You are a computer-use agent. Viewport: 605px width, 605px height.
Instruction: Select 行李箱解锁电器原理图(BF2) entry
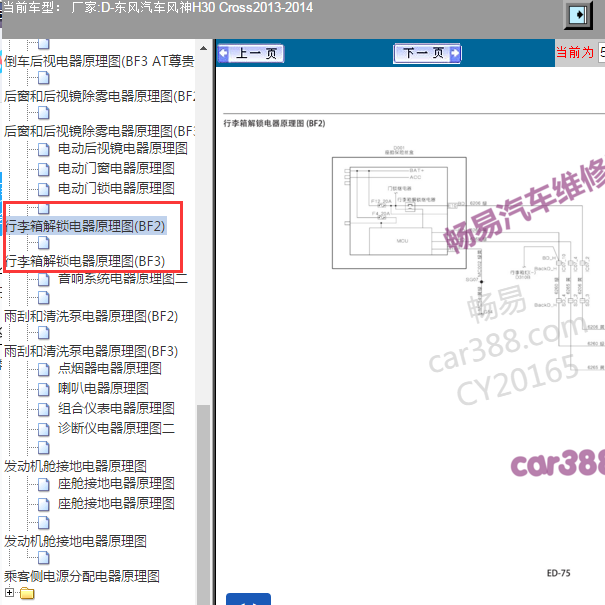pos(86,226)
